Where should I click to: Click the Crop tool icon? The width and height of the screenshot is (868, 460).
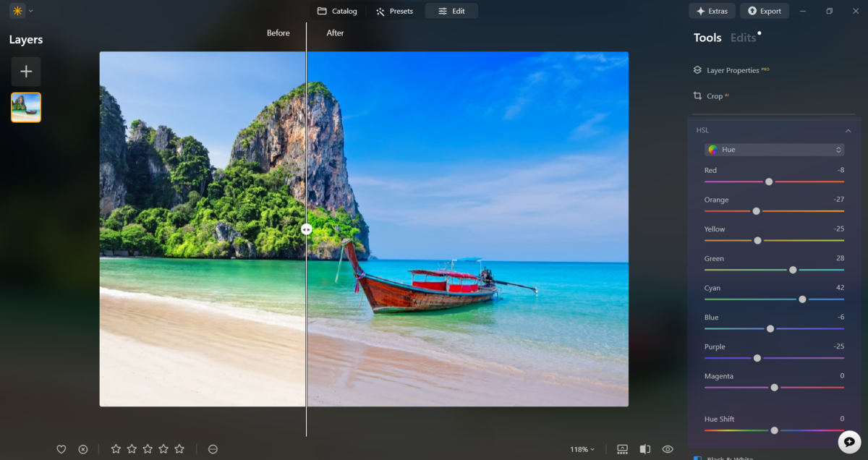coord(697,95)
